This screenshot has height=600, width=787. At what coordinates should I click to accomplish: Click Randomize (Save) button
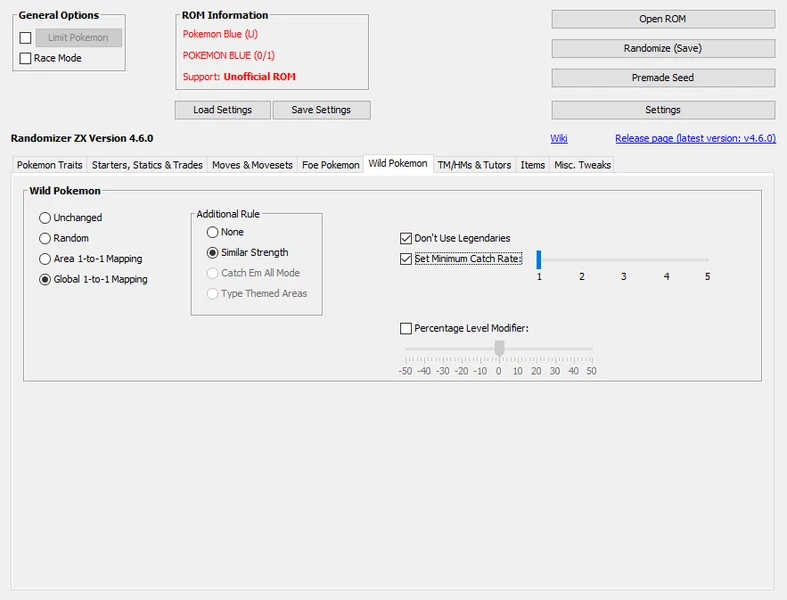pyautogui.click(x=663, y=48)
